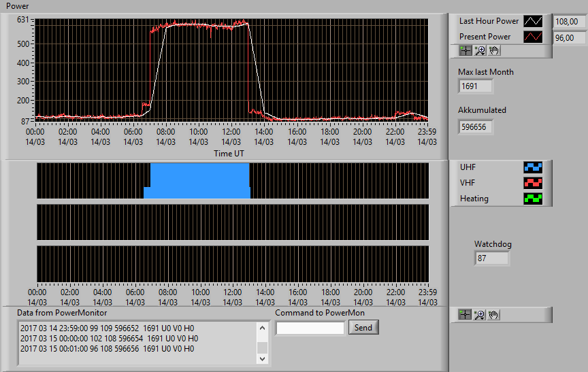Viewport: 588px width, 372px height.
Task: Click the Max last Month value field
Action: pyautogui.click(x=475, y=86)
